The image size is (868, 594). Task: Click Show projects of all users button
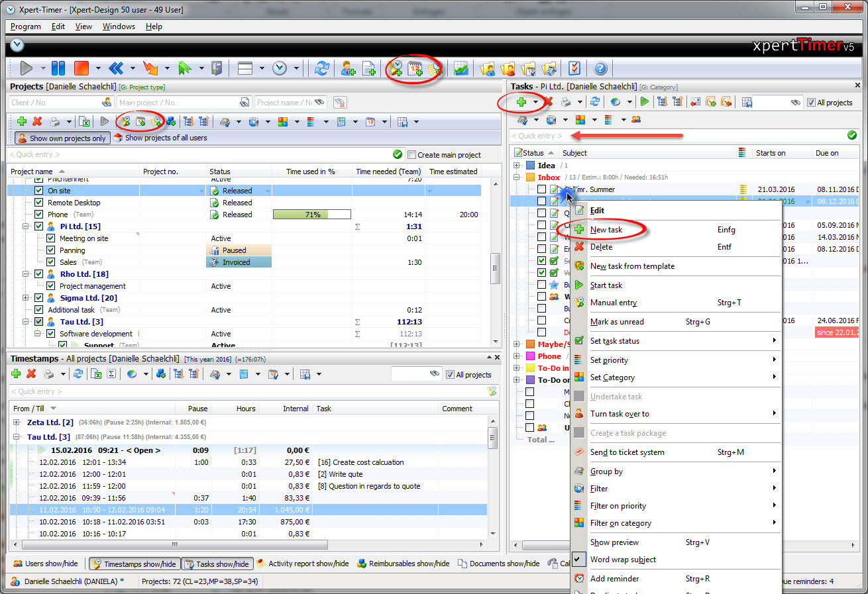(160, 138)
